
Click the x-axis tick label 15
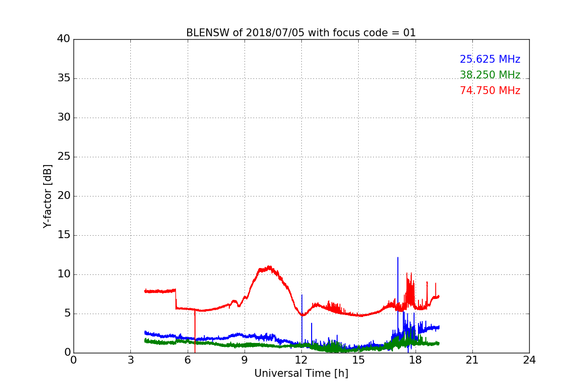358,360
